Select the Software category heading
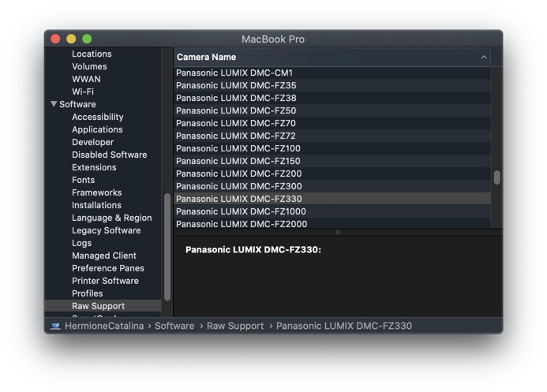This screenshot has width=547, height=392. tap(77, 104)
